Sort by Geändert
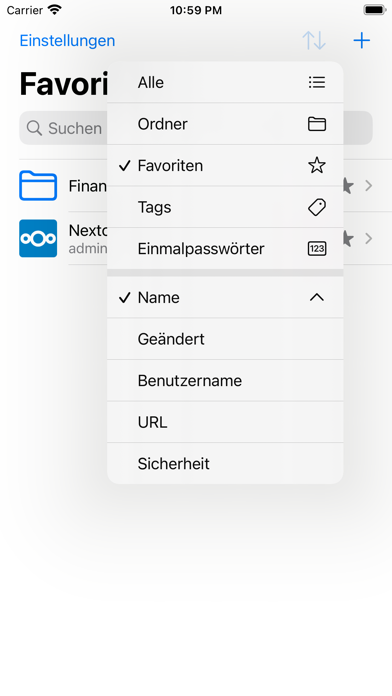 pyautogui.click(x=225, y=339)
